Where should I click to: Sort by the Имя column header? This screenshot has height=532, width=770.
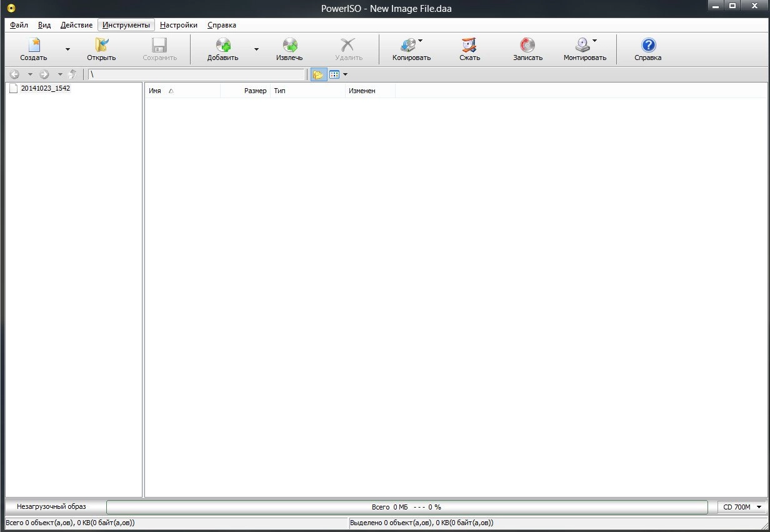[182, 91]
